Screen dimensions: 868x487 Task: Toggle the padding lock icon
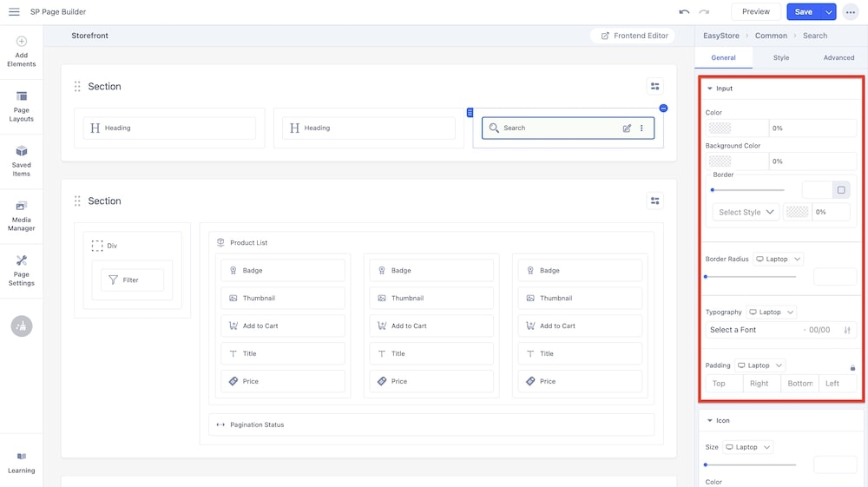pyautogui.click(x=852, y=368)
